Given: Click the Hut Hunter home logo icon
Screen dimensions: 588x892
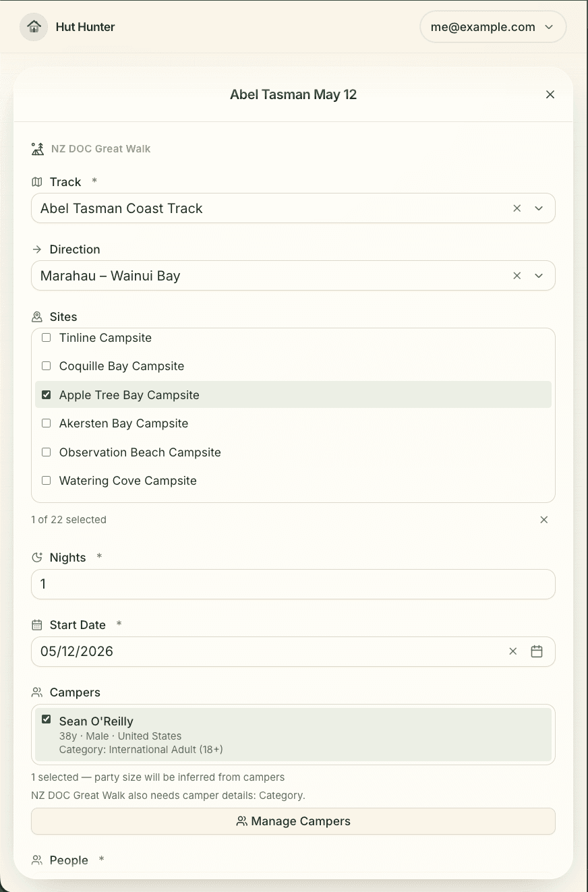Looking at the screenshot, I should click(34, 27).
